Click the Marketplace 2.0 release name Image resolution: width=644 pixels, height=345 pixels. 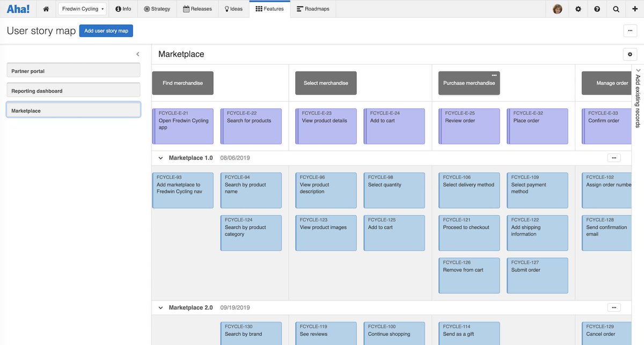[191, 308]
